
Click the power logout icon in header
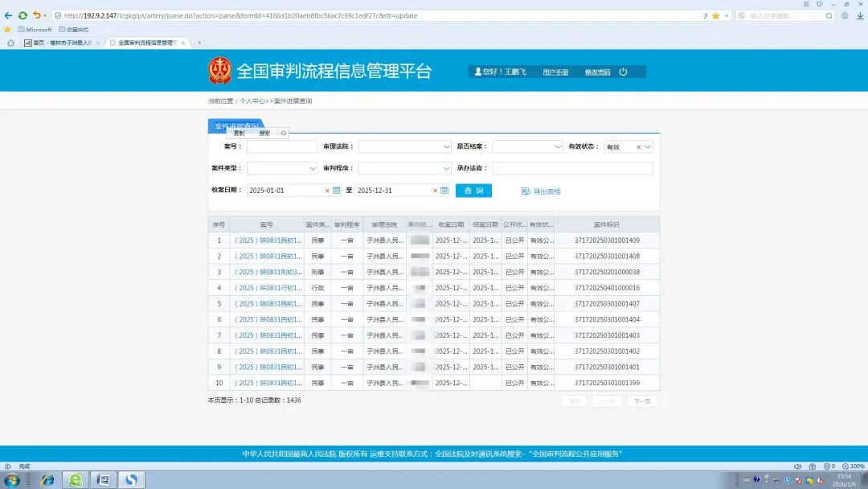tap(623, 72)
